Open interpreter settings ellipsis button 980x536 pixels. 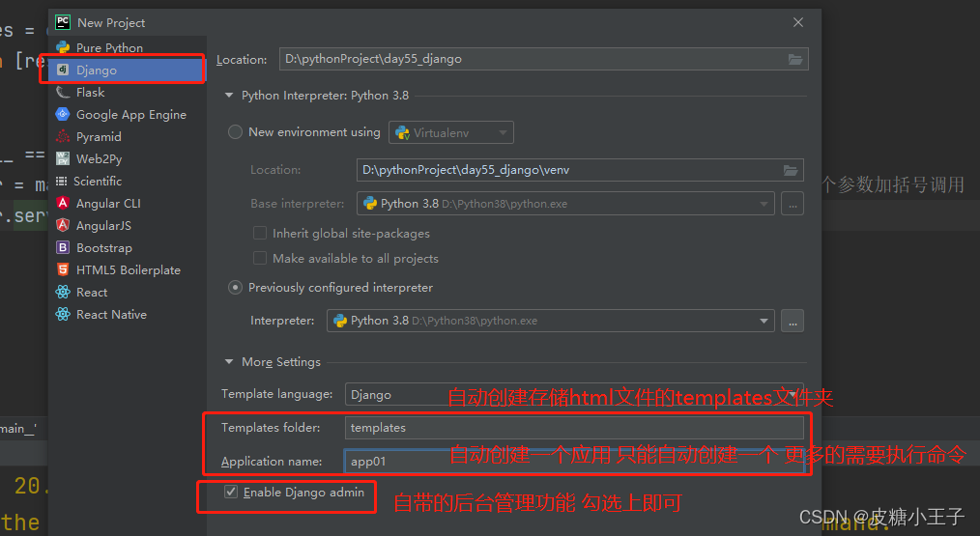pos(793,321)
